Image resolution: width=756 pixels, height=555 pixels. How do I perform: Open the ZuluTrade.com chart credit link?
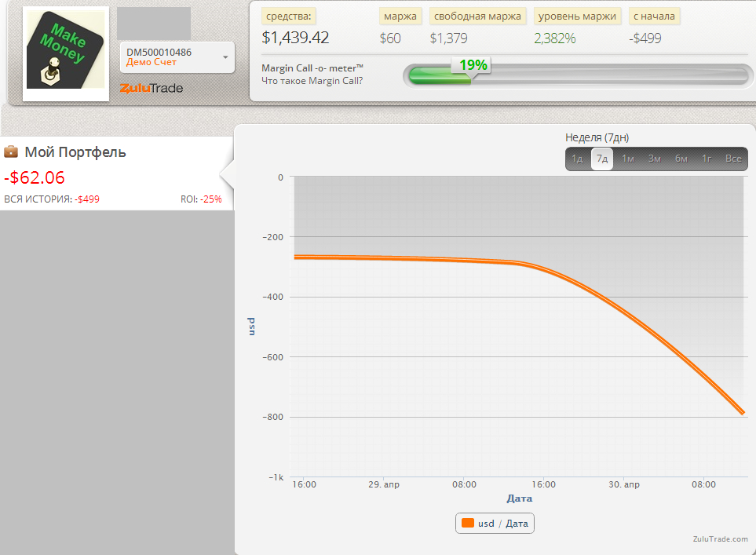point(721,539)
